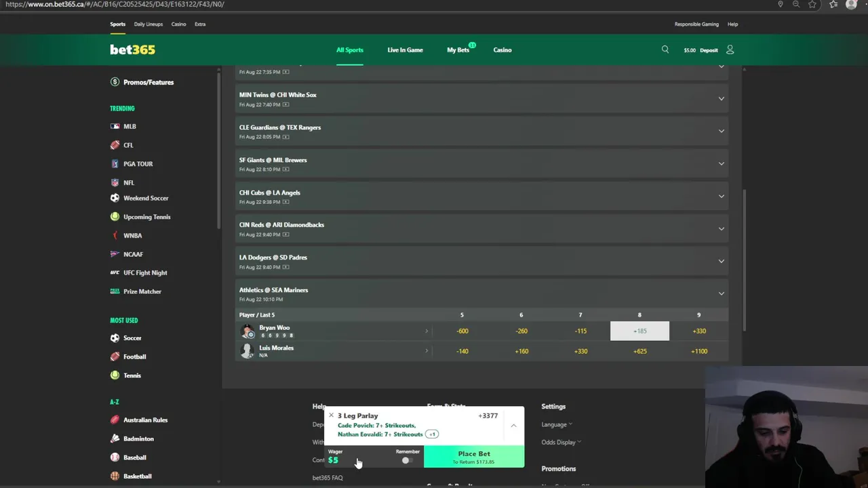Viewport: 868px width, 488px height.
Task: Open My Bets tab
Action: tap(458, 49)
